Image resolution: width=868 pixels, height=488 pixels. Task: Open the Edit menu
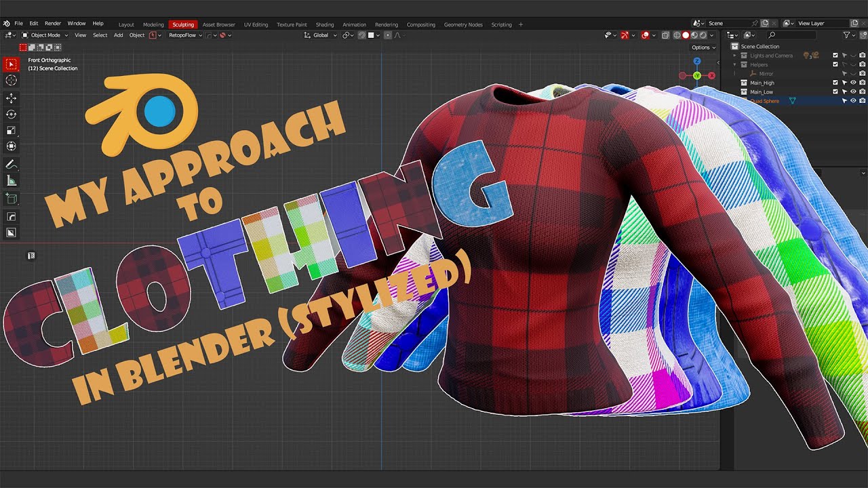pyautogui.click(x=34, y=24)
